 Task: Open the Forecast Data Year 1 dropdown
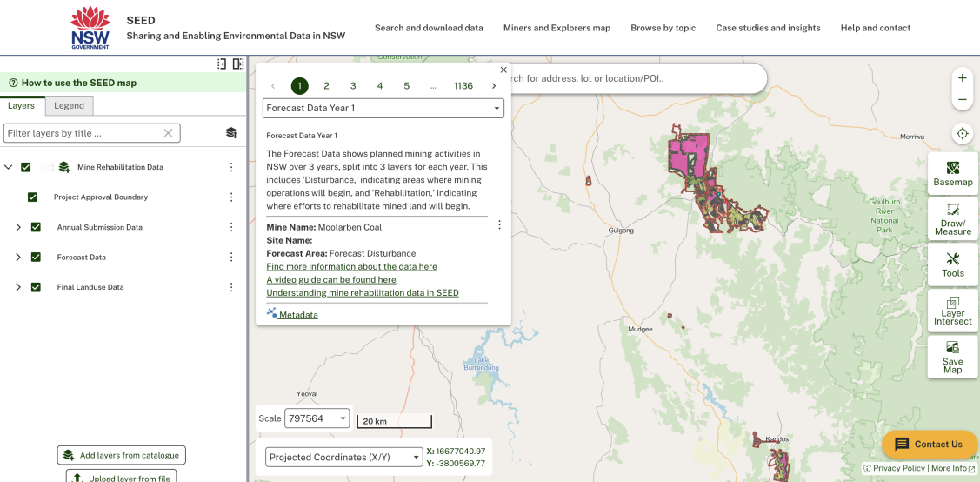[x=383, y=108]
